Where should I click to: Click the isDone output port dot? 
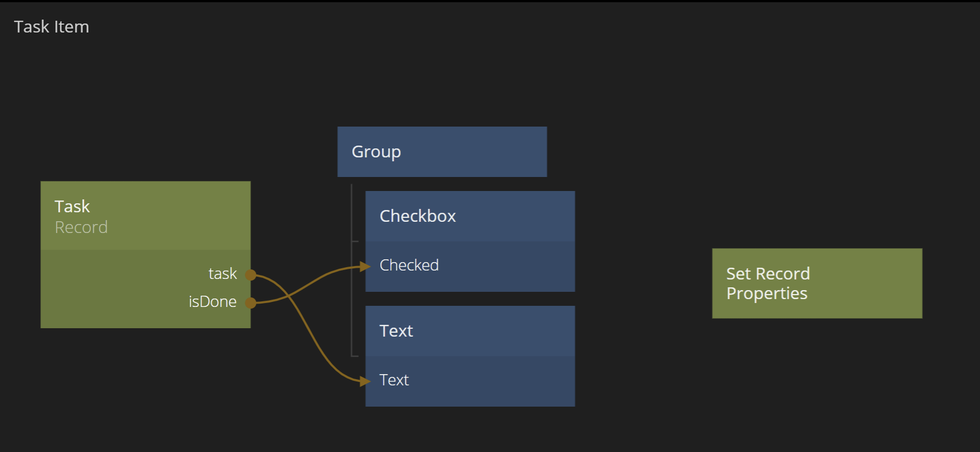click(251, 303)
